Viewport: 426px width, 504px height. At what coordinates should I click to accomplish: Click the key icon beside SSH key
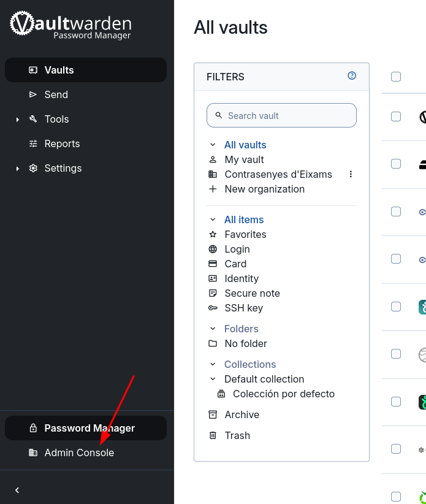click(x=213, y=308)
